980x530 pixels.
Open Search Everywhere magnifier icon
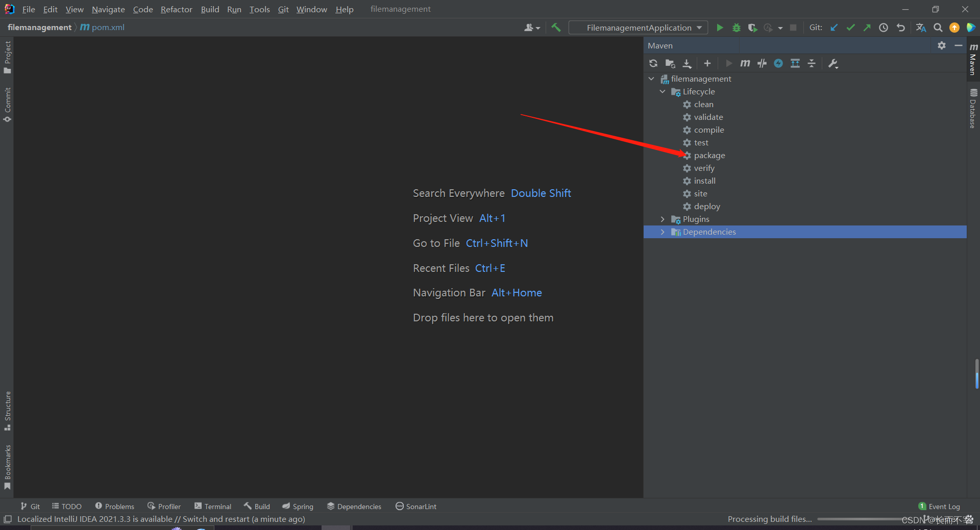coord(938,28)
